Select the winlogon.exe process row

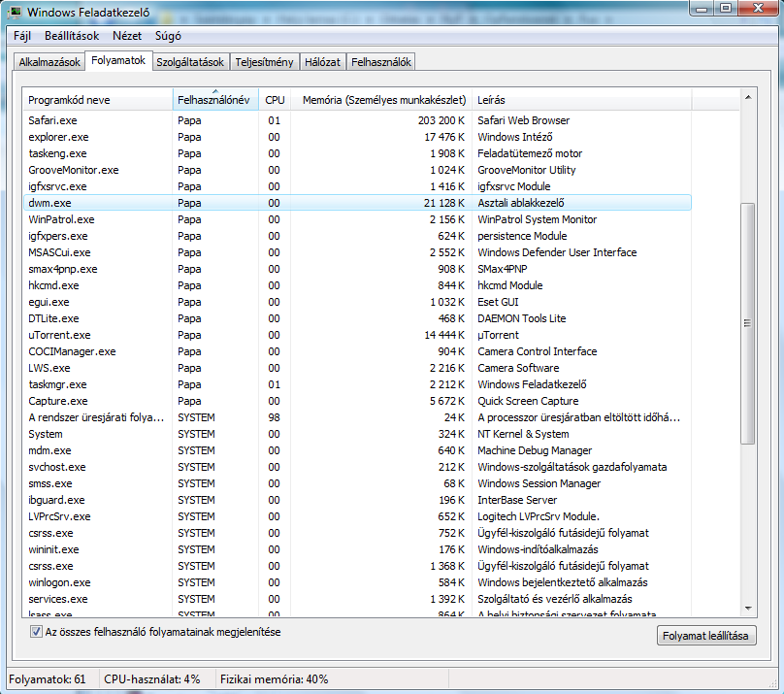357,582
